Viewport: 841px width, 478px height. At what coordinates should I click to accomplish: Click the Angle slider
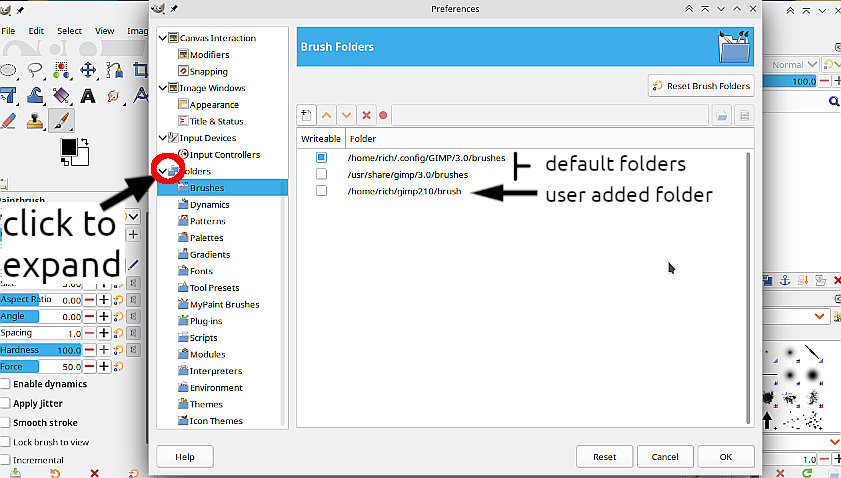click(x=41, y=317)
